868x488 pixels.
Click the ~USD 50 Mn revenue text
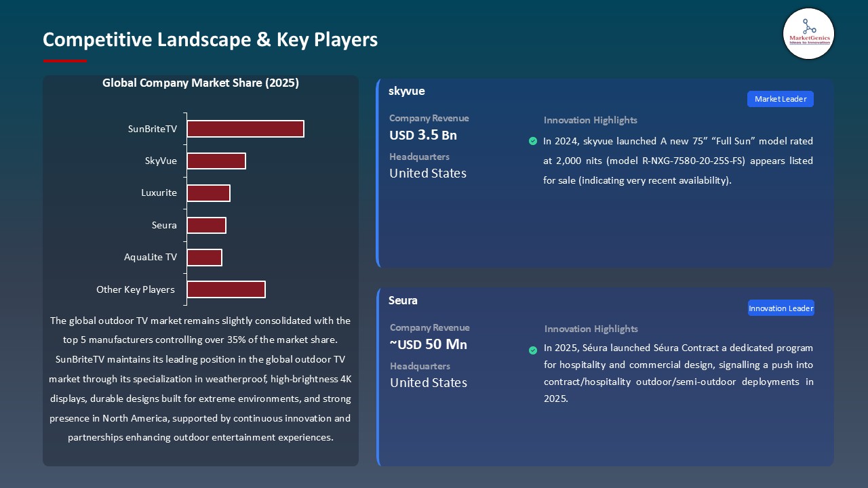point(428,344)
